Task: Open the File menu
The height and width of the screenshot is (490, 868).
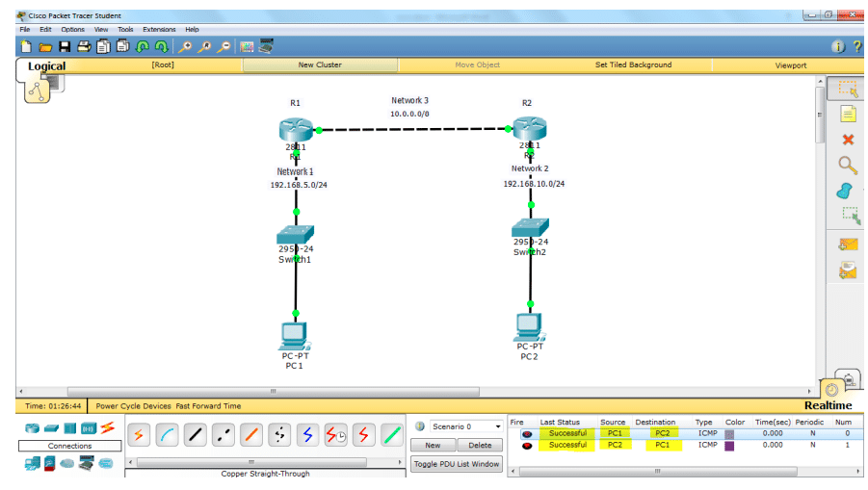Action: 25,29
